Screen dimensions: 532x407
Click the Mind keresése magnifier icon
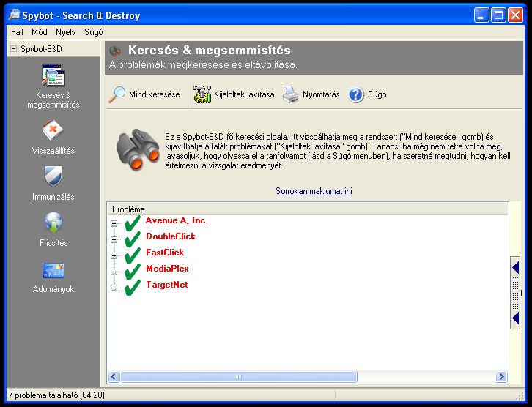pyautogui.click(x=117, y=94)
